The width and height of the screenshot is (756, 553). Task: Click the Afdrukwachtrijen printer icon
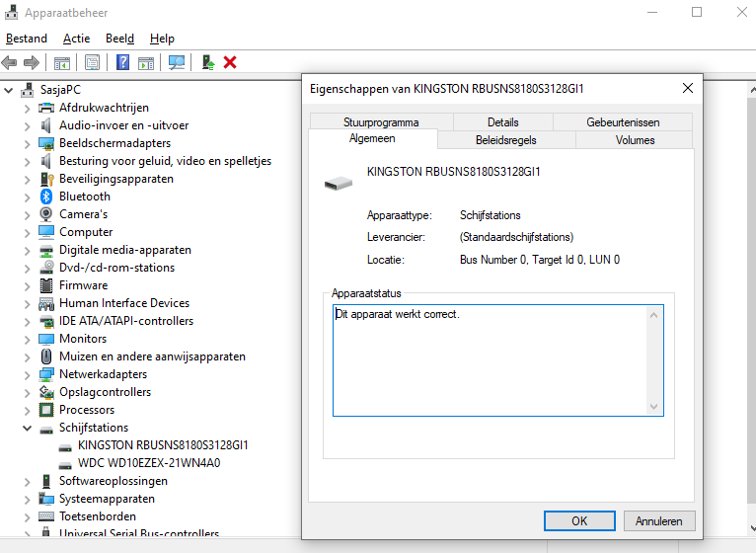tap(46, 108)
